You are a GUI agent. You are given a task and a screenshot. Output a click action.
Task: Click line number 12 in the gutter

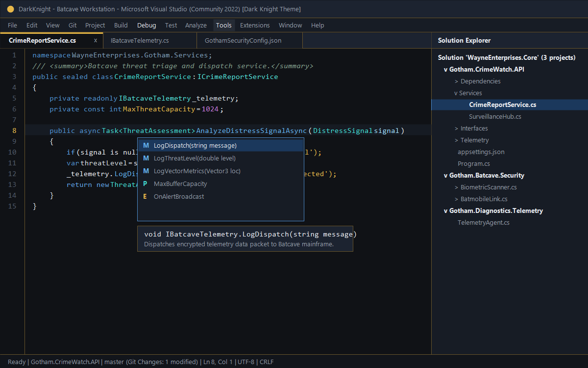(x=12, y=174)
